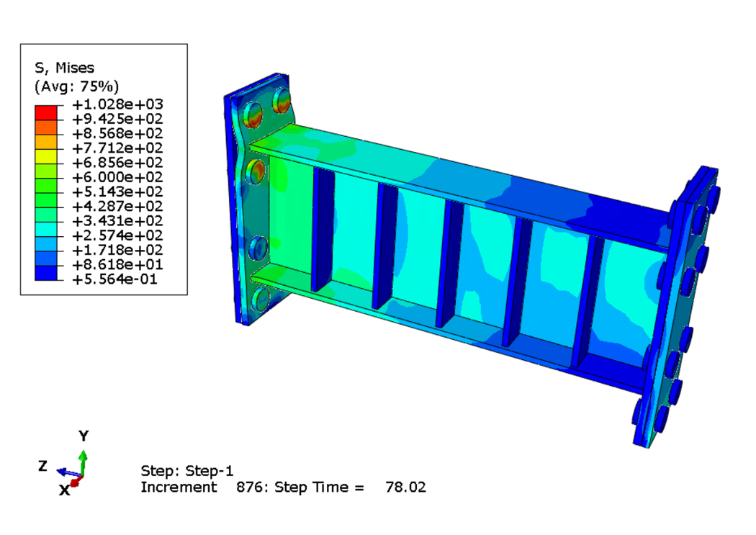
Task: Click the blue Z axis arrow of triad
Action: (x=66, y=472)
